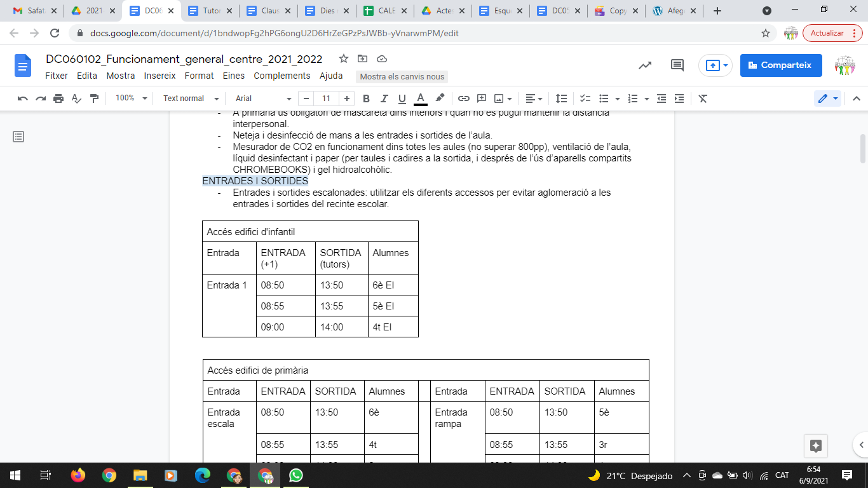Image resolution: width=868 pixels, height=488 pixels.
Task: Show hidden icons in the system tray
Action: coord(686,475)
